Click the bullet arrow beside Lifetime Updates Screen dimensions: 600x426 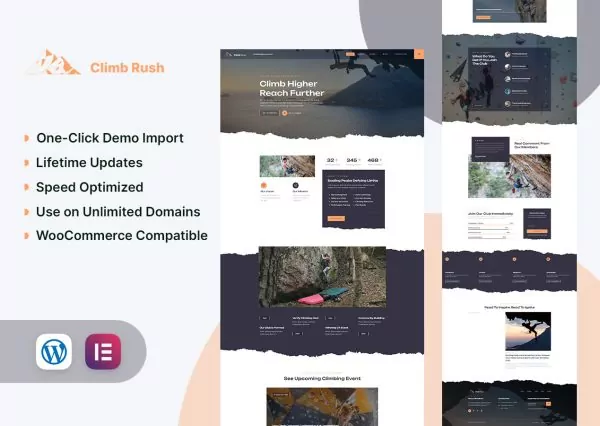27,163
